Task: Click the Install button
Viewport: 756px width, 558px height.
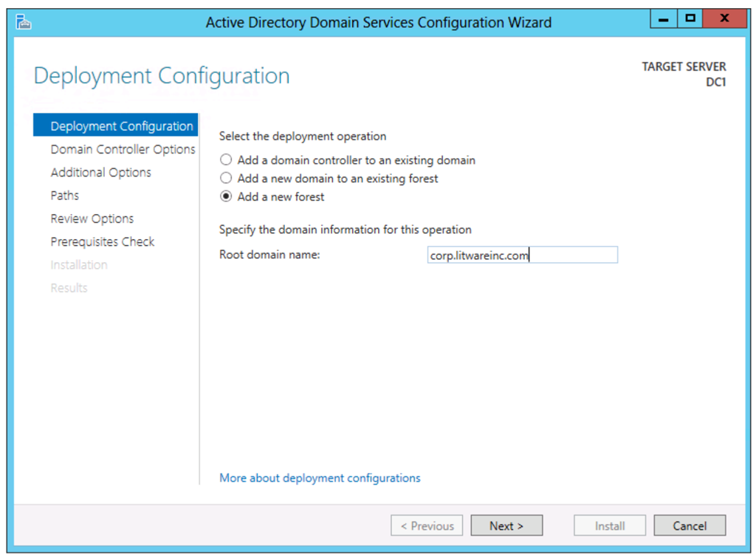Action: (x=610, y=526)
